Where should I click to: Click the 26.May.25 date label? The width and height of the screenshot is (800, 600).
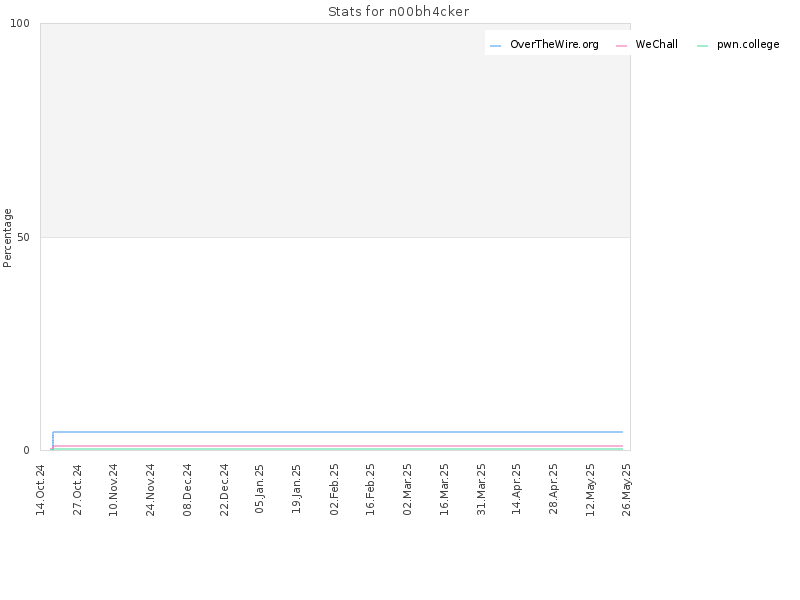(x=627, y=490)
